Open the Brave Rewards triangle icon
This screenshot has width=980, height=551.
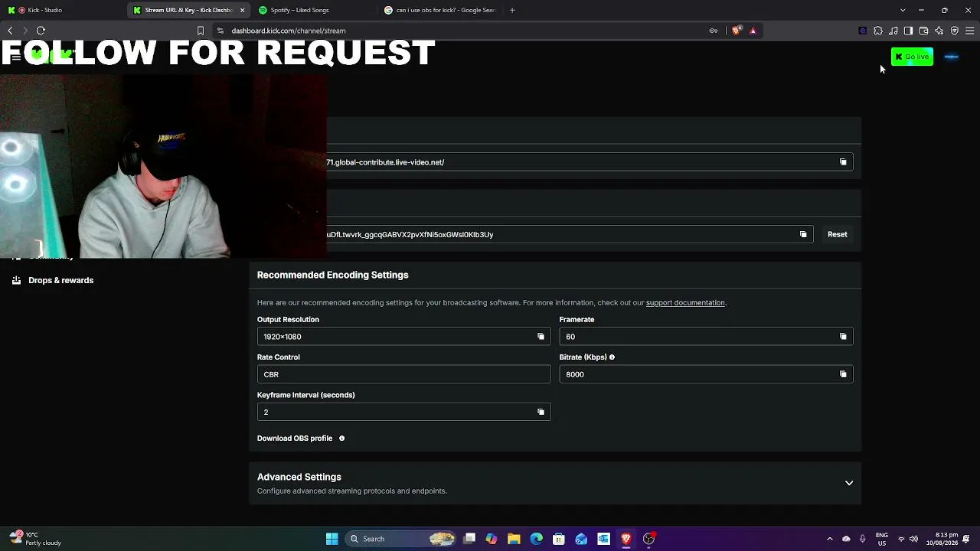coord(753,31)
